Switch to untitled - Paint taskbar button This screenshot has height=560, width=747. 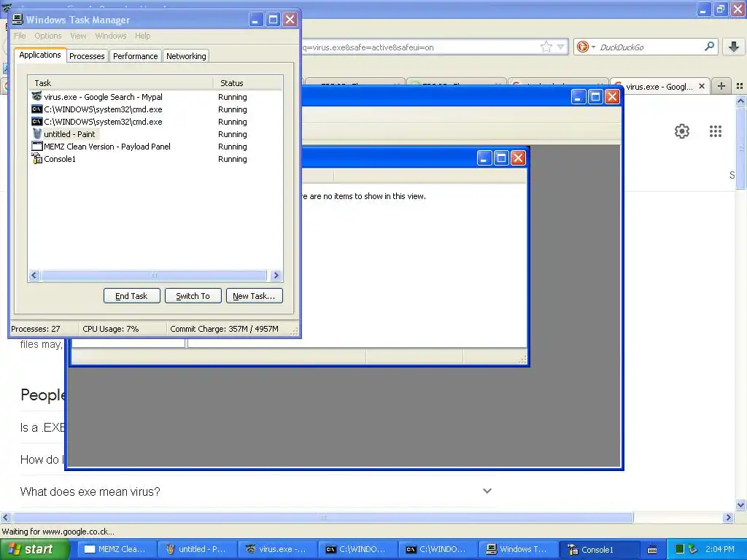196,549
